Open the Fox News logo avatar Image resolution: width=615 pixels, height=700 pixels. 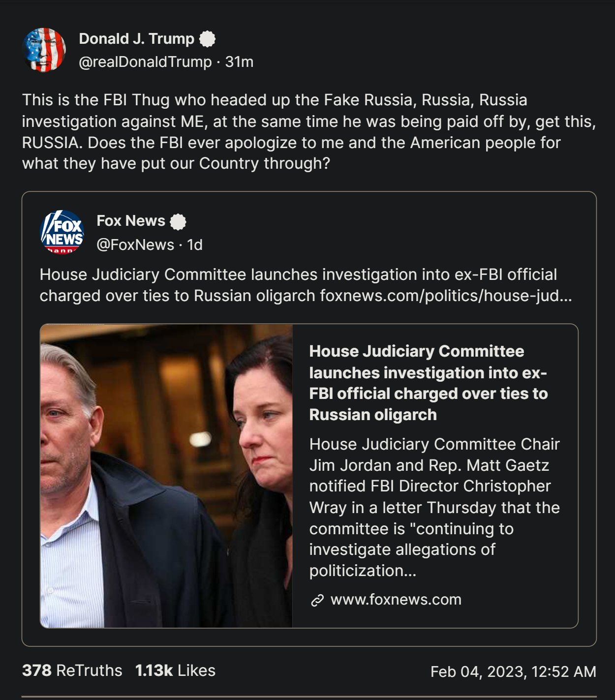point(62,232)
